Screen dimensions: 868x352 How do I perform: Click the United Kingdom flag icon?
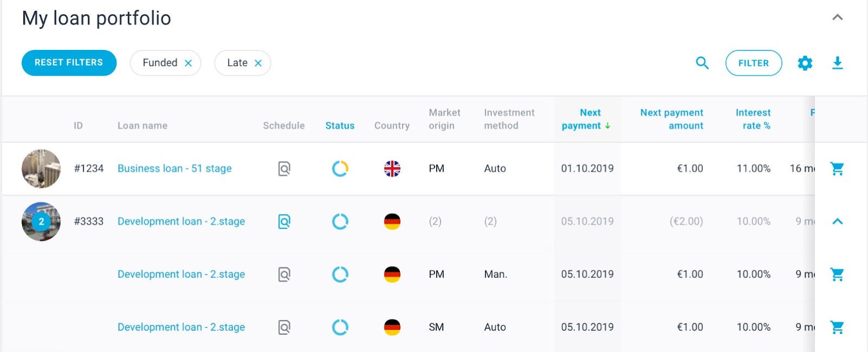(x=392, y=169)
